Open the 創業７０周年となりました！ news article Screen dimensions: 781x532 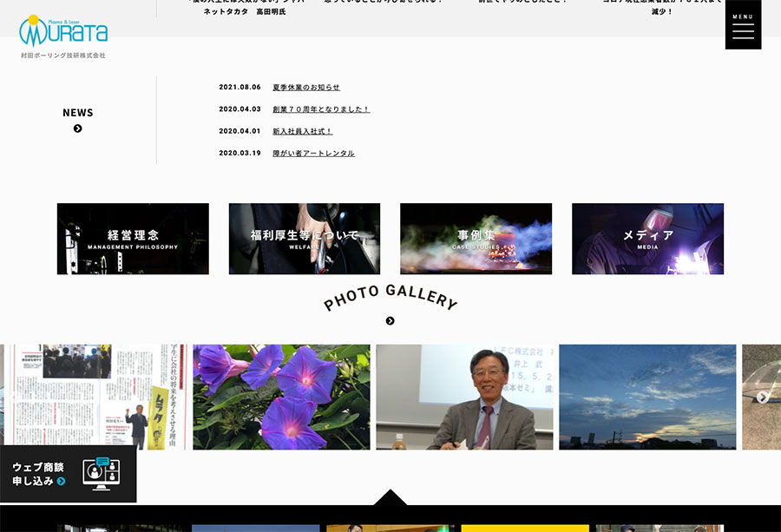321,109
